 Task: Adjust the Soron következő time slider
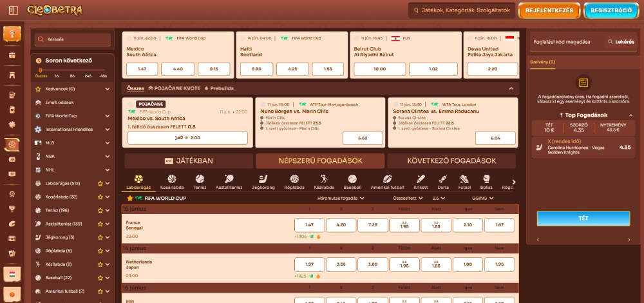pos(40,70)
